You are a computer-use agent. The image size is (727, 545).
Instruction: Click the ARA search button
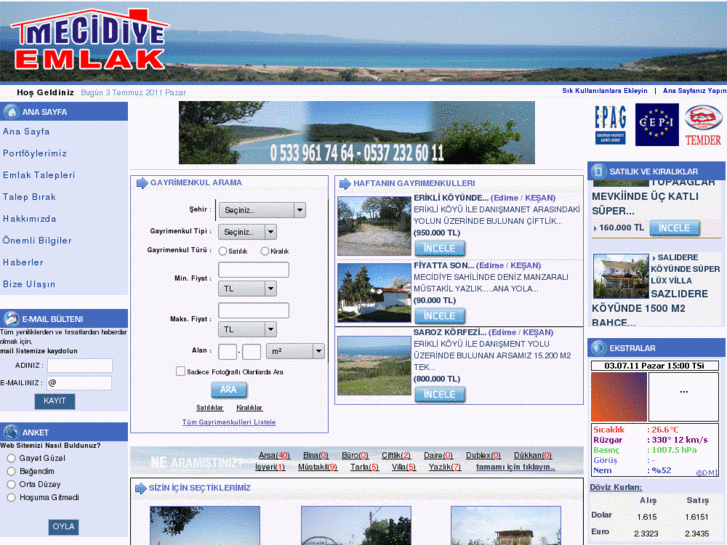coord(229,390)
